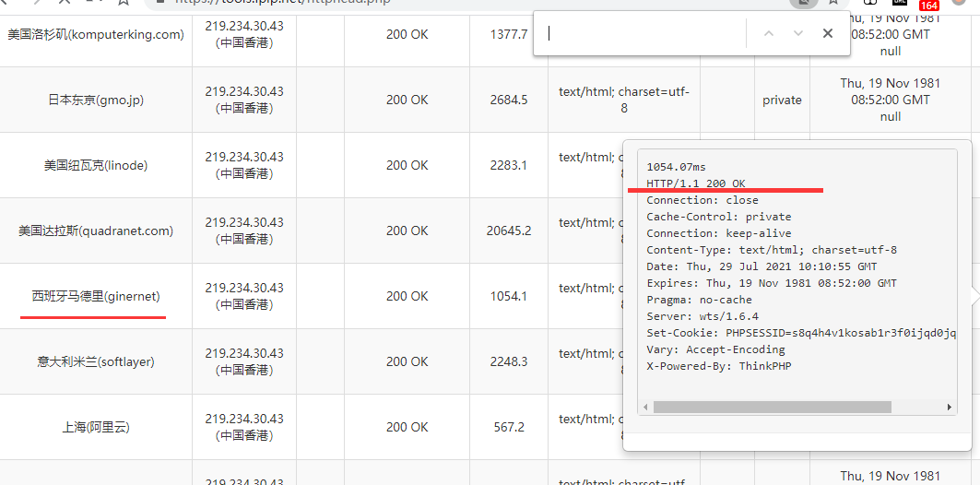
Task: Click the 20645.2 response time value
Action: coord(509,231)
